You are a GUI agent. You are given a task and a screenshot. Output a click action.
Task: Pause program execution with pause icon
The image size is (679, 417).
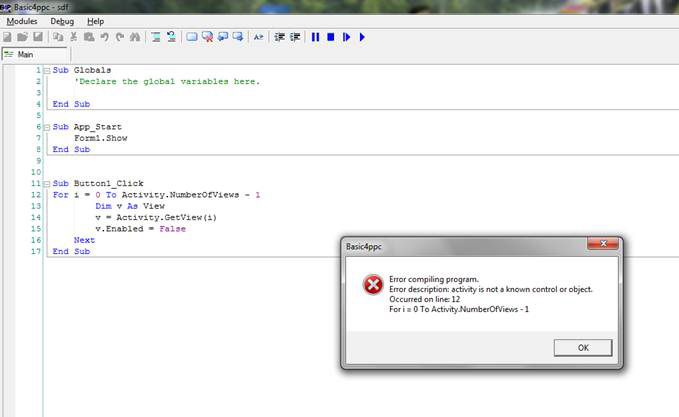[315, 37]
